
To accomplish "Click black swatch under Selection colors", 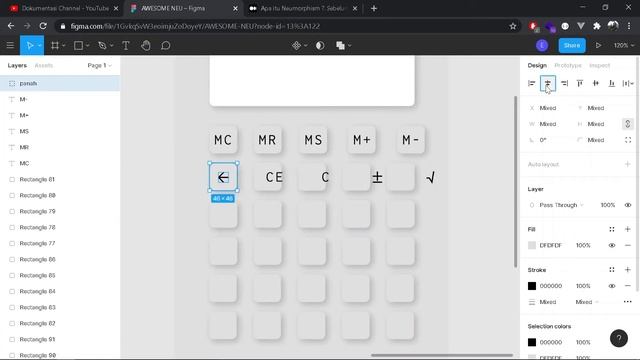I will 532,342.
